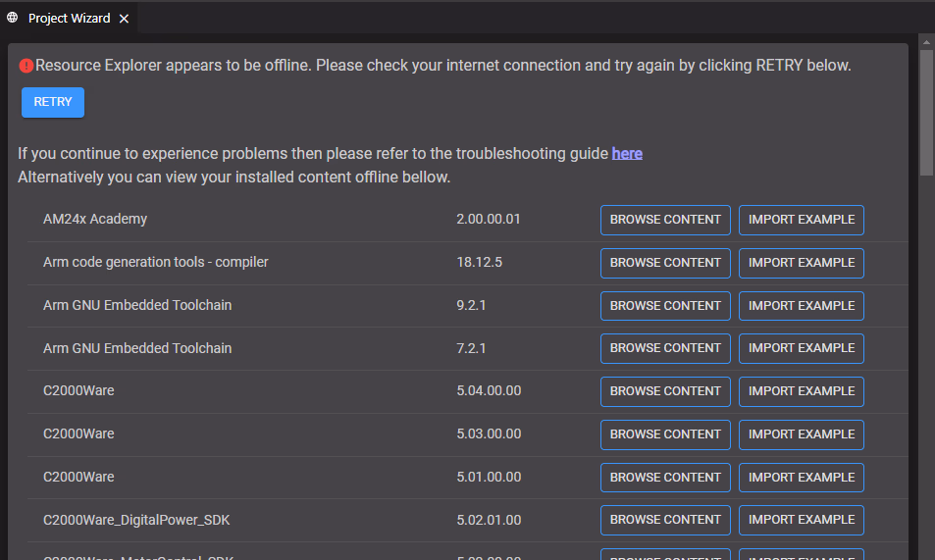Browse content for C2000Ware_DigitalPower_SDK

(665, 520)
